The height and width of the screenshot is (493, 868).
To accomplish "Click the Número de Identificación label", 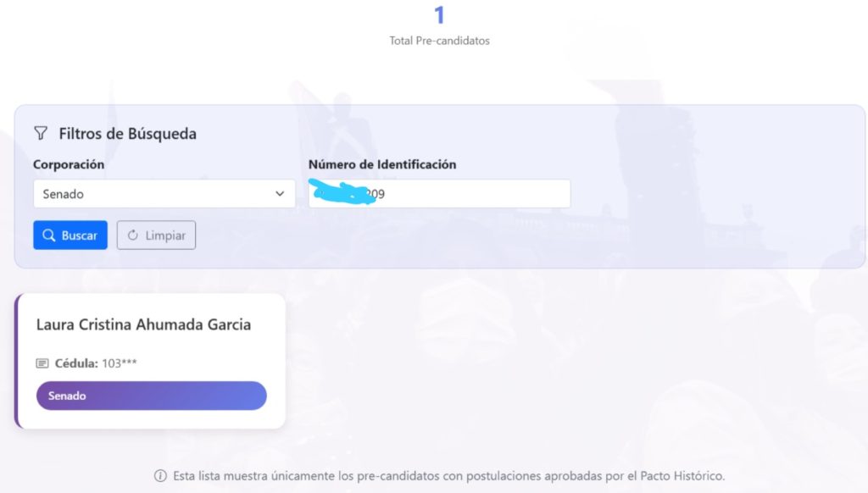I will (382, 164).
